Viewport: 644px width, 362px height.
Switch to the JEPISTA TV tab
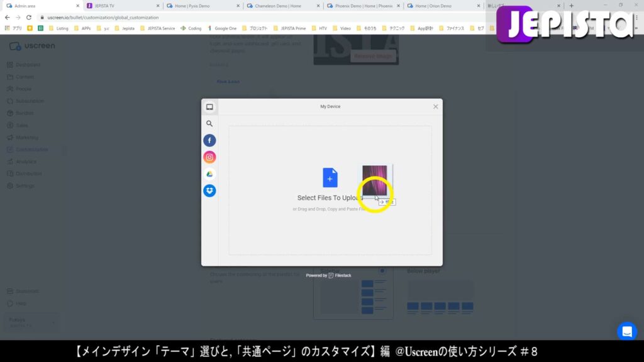click(123, 6)
